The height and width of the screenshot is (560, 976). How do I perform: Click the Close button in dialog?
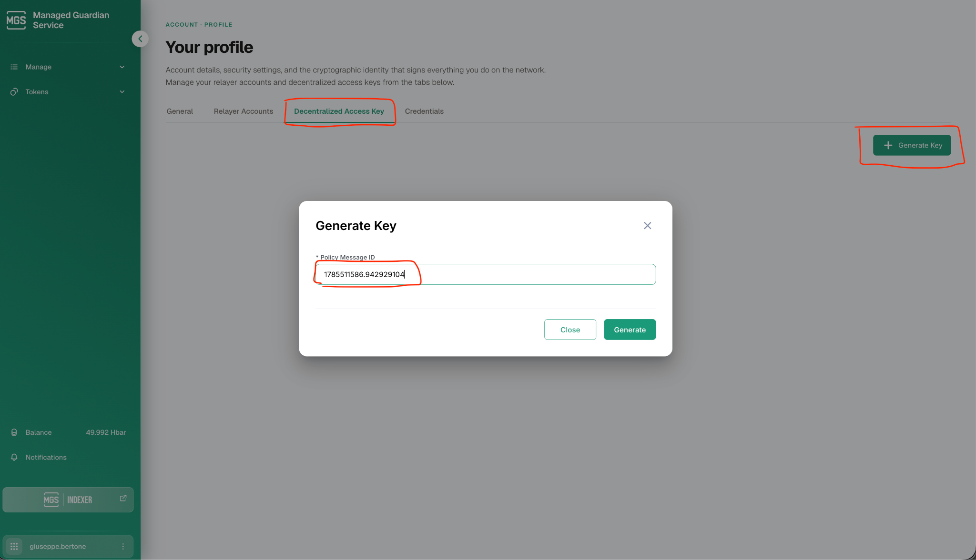tap(570, 330)
